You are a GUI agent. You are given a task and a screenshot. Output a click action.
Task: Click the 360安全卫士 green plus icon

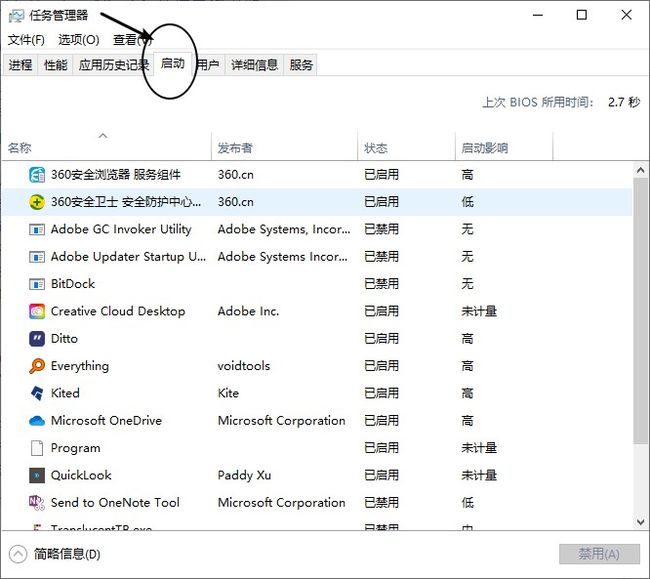coord(37,202)
